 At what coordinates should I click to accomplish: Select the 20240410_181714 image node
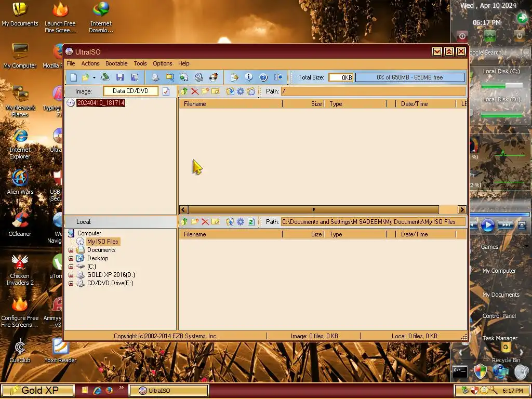click(101, 103)
